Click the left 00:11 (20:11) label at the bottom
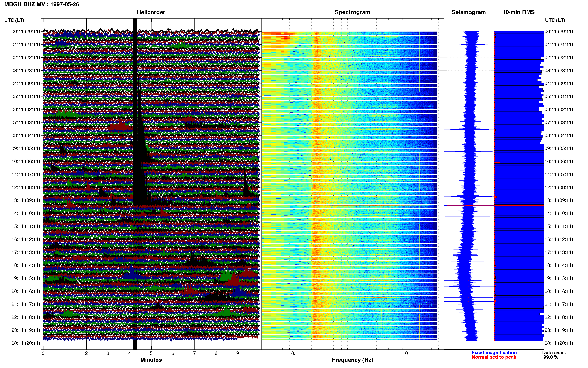Image resolution: width=588 pixels, height=368 pixels. tap(26, 343)
